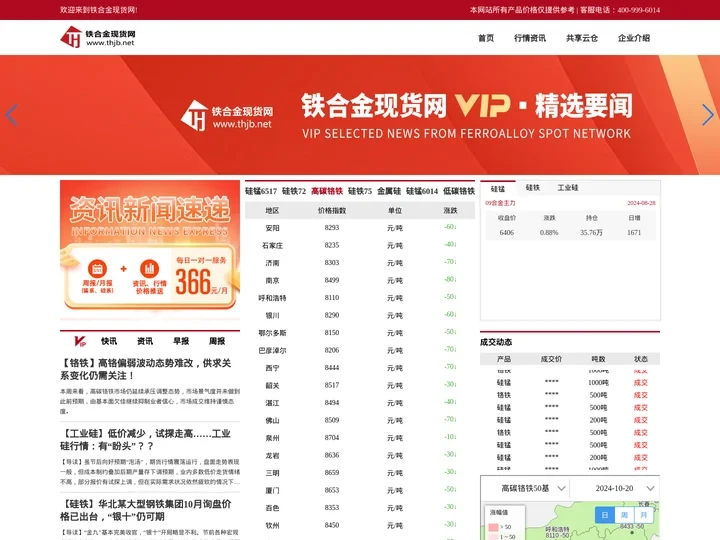Open the 【工业硅】低价减少 news article
720x540 pixels.
tap(146, 440)
